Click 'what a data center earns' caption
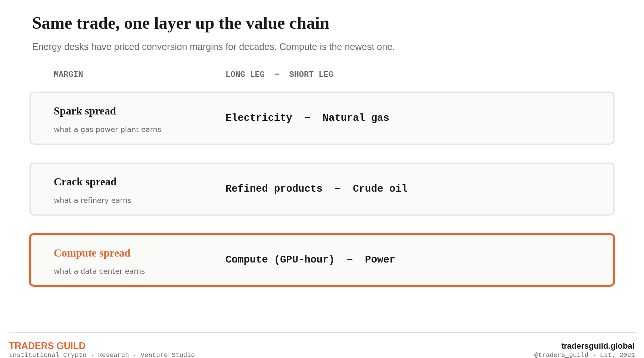 pyautogui.click(x=99, y=271)
